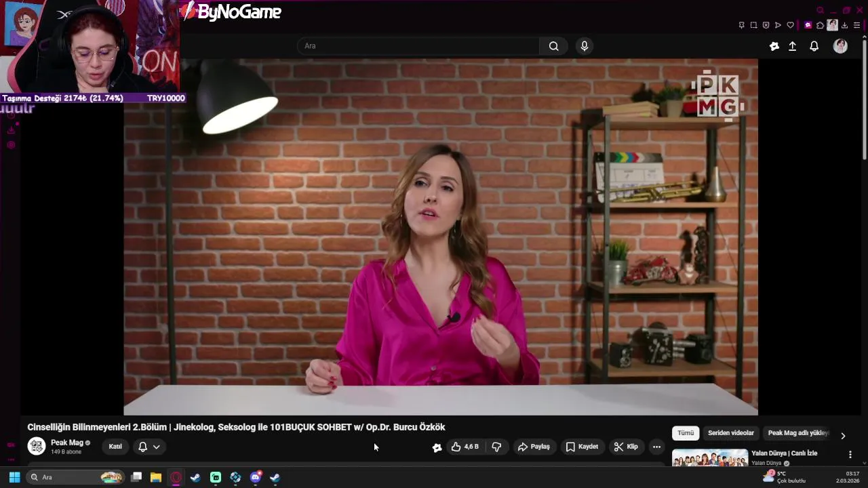Click the Klip scissors button
868x488 pixels.
[x=626, y=447]
